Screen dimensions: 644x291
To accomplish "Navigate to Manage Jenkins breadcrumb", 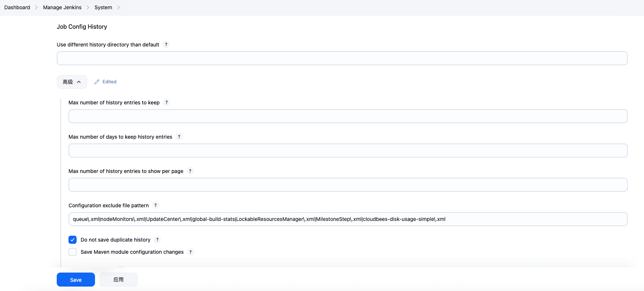I will pos(62,7).
